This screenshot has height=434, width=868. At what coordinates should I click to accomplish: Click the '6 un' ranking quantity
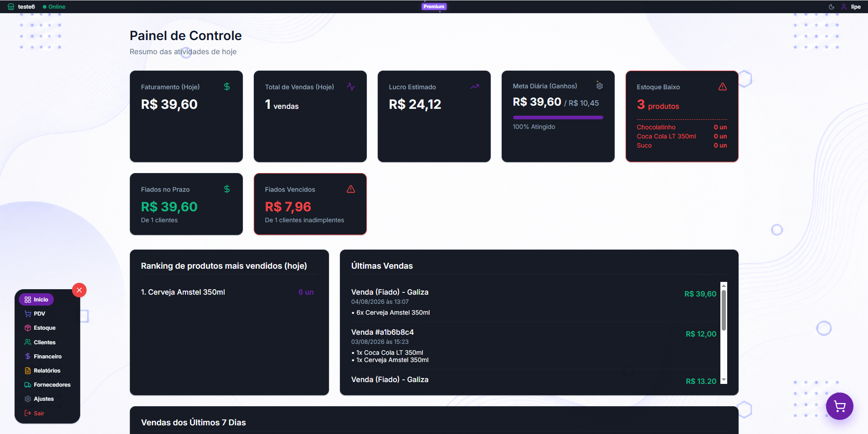[306, 292]
